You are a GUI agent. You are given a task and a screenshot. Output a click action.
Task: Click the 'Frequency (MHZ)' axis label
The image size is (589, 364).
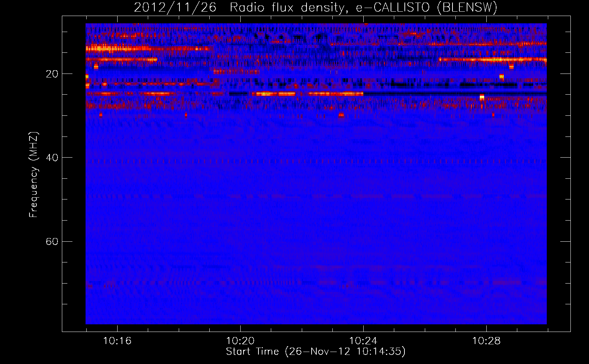pyautogui.click(x=33, y=175)
